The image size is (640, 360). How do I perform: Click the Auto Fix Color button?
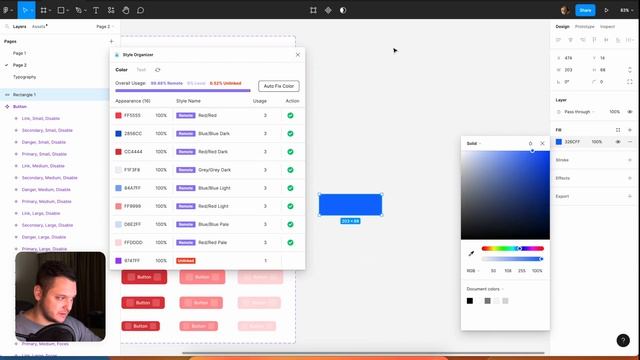click(x=279, y=86)
